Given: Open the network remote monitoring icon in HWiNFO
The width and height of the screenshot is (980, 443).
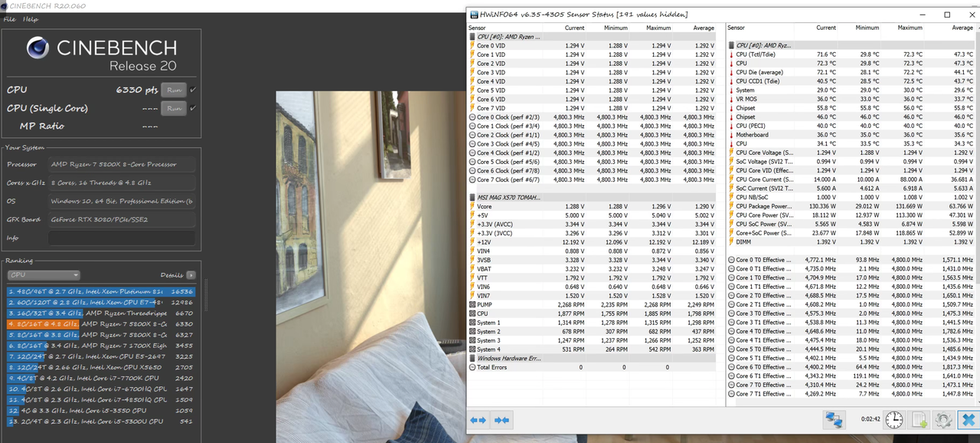Looking at the screenshot, I should pyautogui.click(x=834, y=420).
